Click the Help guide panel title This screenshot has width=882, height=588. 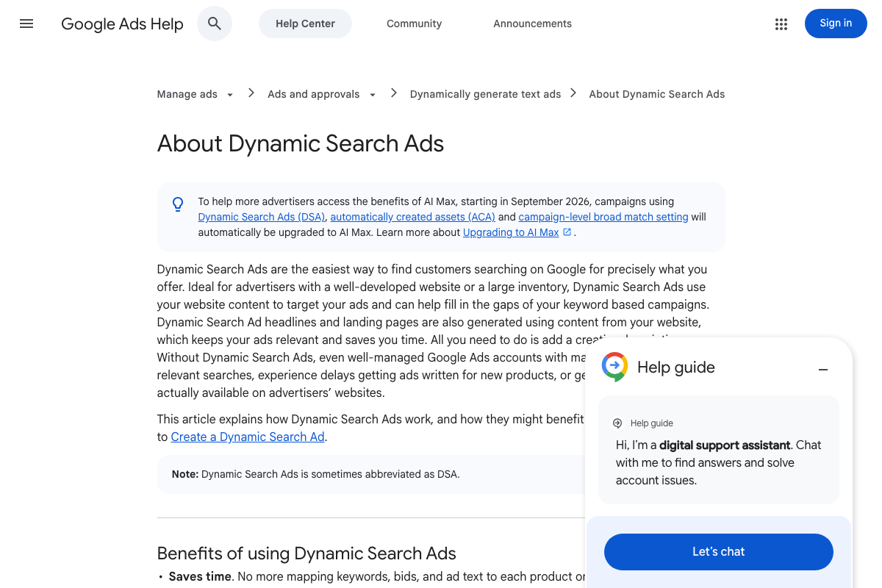click(x=676, y=367)
